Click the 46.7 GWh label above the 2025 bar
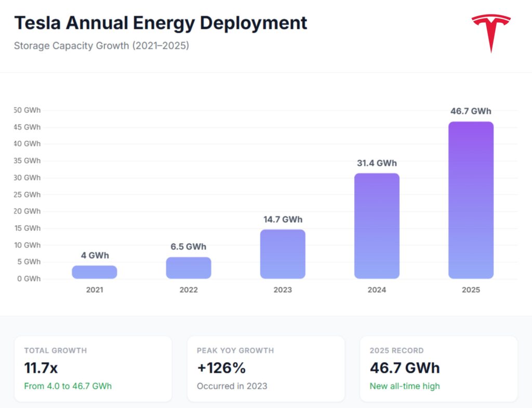The width and height of the screenshot is (532, 408). 471,111
